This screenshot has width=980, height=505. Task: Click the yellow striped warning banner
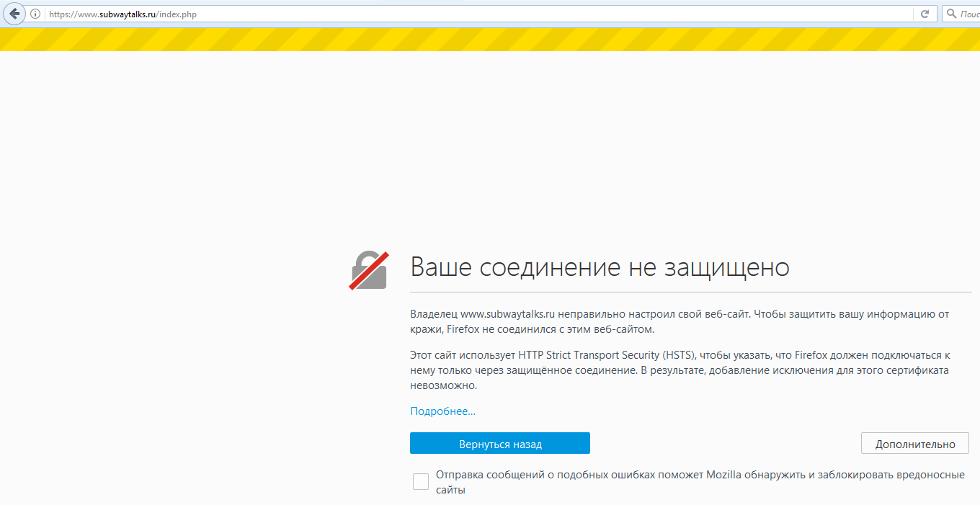[x=490, y=40]
